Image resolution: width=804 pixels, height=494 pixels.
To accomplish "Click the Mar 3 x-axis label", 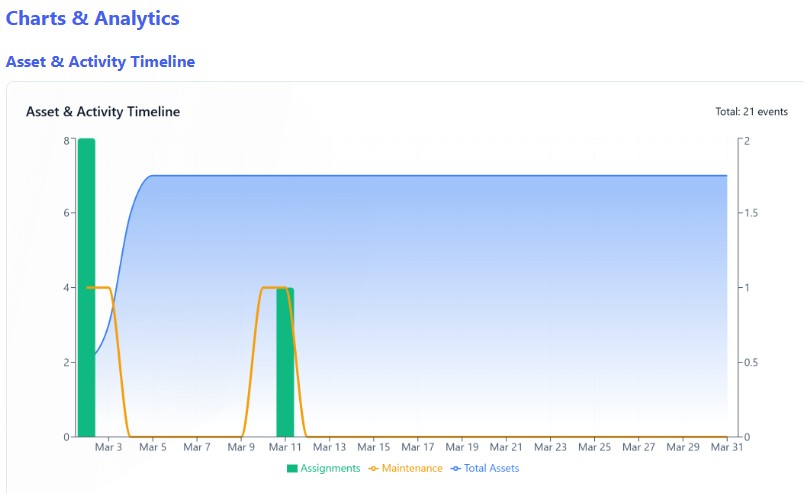I will (x=108, y=448).
